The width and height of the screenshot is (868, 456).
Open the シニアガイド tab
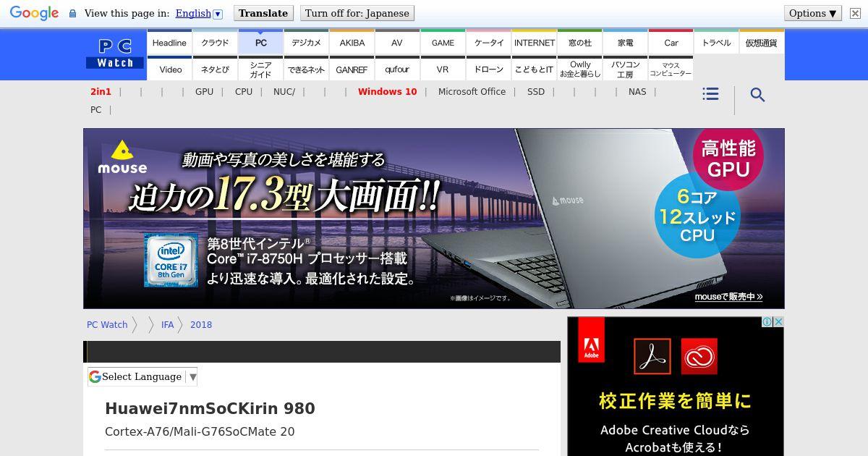coord(260,69)
